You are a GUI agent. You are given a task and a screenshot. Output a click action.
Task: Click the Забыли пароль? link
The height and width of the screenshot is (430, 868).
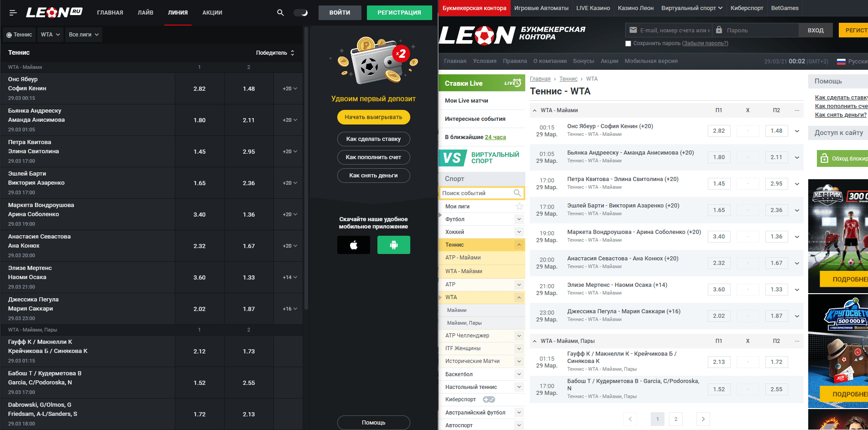click(705, 44)
